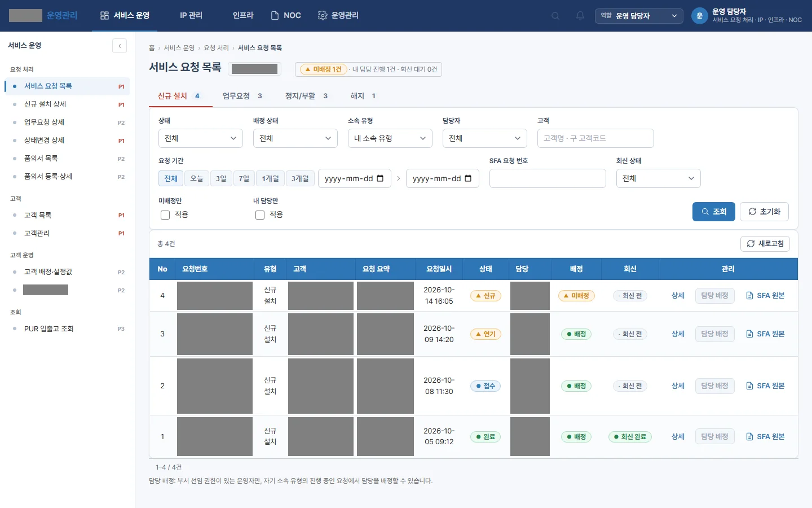
Task: Click the NOC document icon in top nav
Action: click(x=275, y=16)
